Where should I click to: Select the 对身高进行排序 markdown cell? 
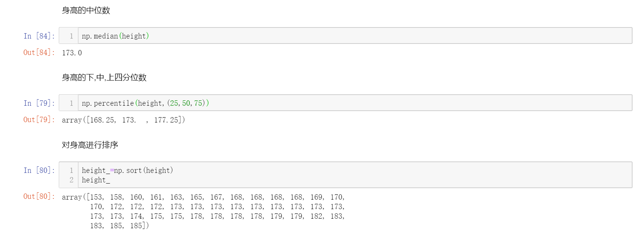tap(90, 145)
